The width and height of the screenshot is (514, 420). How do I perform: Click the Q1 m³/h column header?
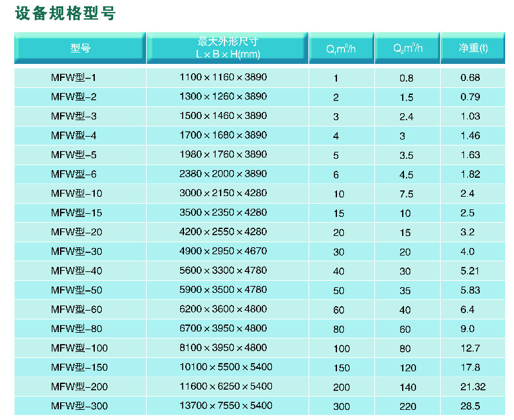(x=341, y=49)
